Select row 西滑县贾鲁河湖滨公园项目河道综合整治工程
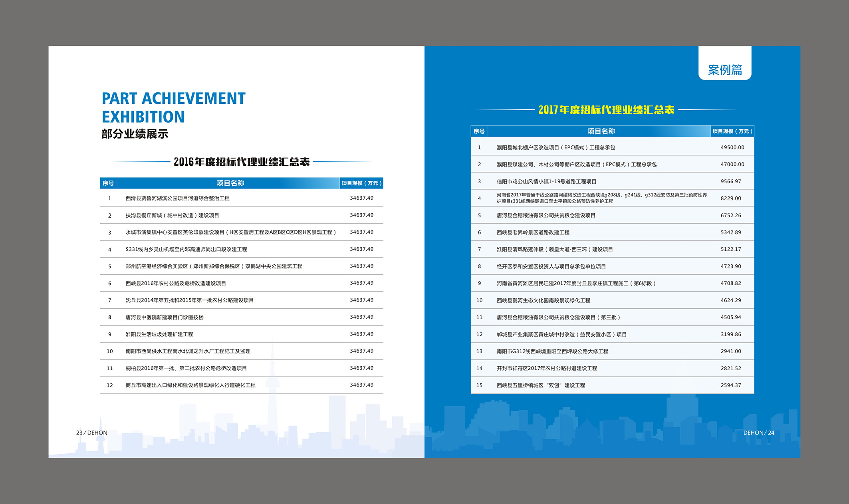This screenshot has height=504, width=849. click(x=177, y=198)
